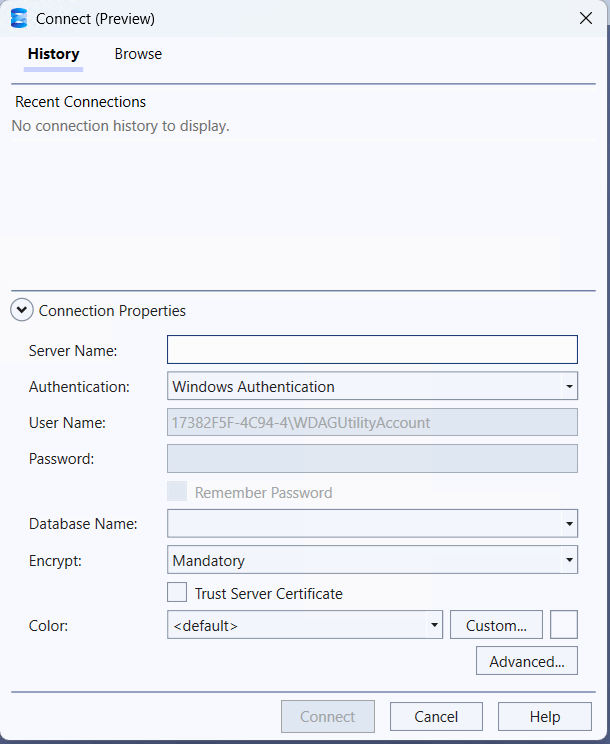Open Help for the connection dialog
Screen dimensions: 610x744
click(545, 716)
